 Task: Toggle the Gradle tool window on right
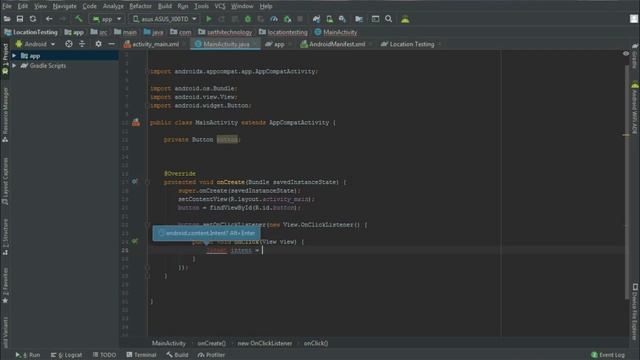[x=635, y=56]
